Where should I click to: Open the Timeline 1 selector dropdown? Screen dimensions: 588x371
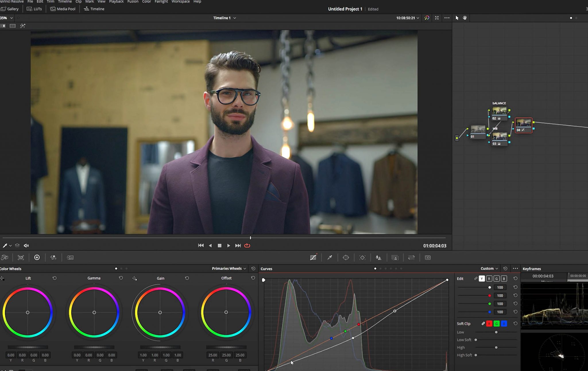pyautogui.click(x=225, y=18)
